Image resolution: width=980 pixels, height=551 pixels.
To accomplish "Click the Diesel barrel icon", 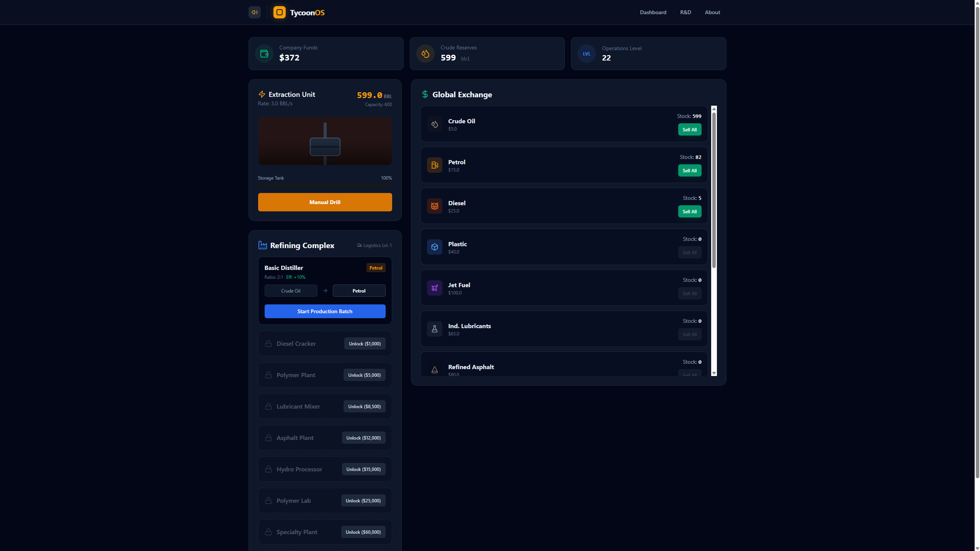I will (434, 206).
